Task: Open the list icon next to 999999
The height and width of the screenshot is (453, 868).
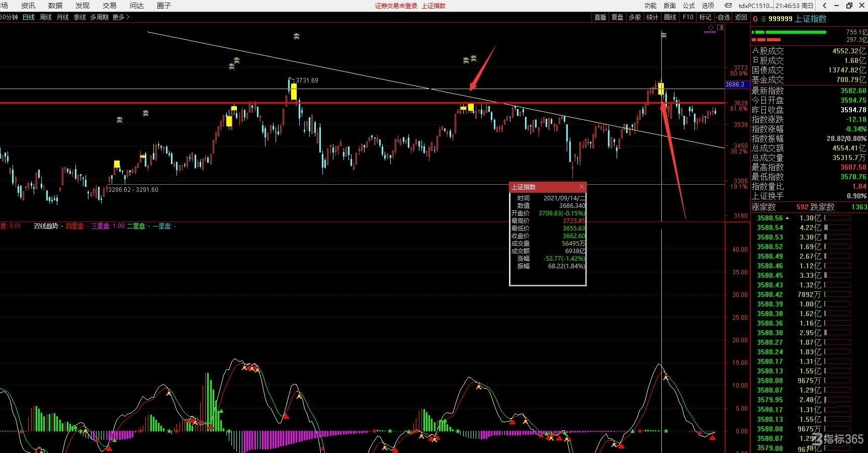Action: [x=763, y=19]
